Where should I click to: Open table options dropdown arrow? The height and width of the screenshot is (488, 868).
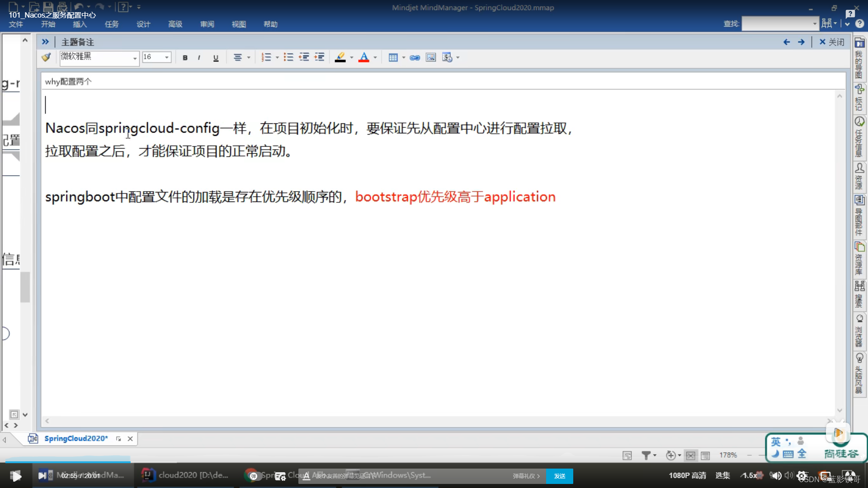404,57
